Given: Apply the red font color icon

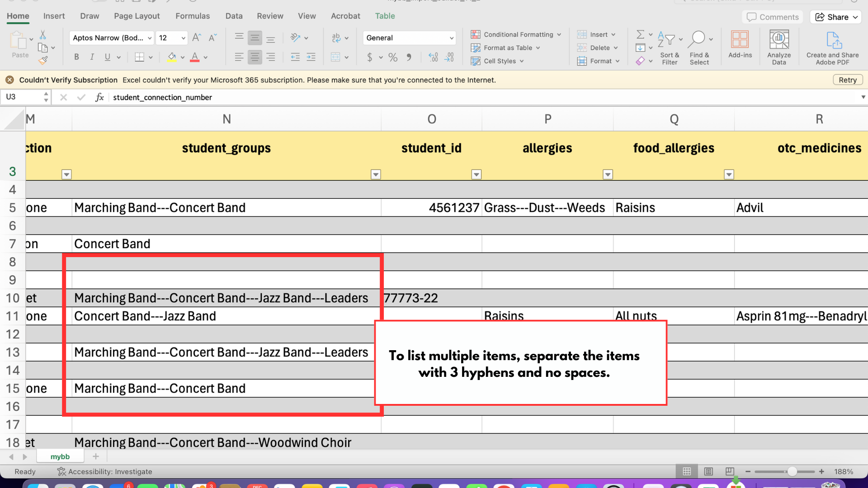Looking at the screenshot, I should click(x=195, y=57).
